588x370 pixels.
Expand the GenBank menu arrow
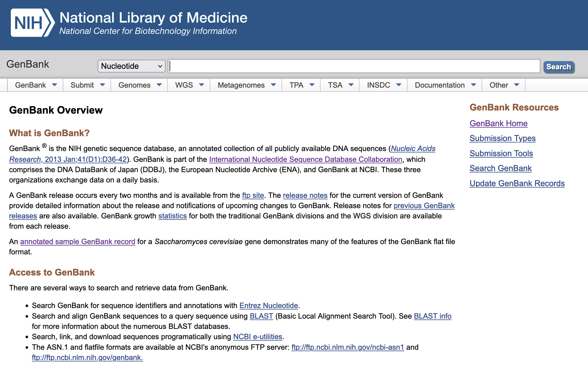click(55, 85)
